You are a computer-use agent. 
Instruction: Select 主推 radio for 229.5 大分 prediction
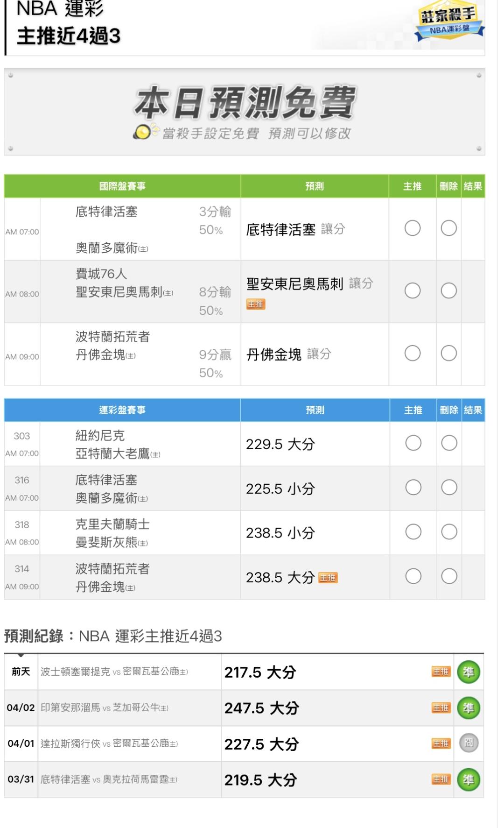coord(413,443)
